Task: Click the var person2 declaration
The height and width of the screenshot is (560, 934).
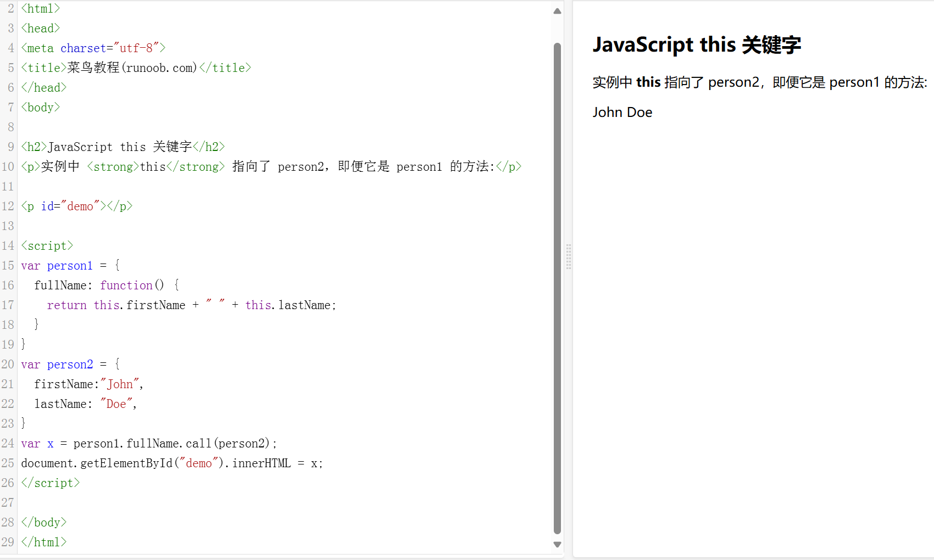Action: 70,365
